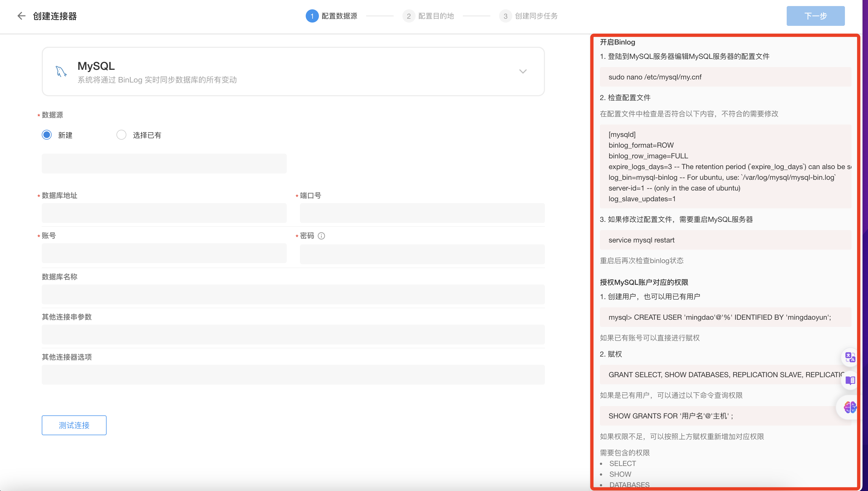Open the floating reading book icon

pyautogui.click(x=850, y=381)
